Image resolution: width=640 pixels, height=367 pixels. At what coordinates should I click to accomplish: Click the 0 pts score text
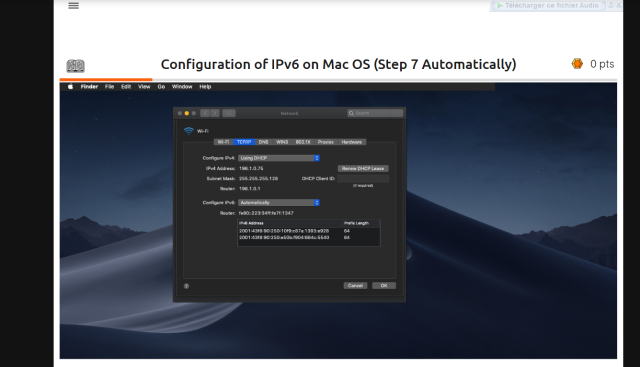602,64
